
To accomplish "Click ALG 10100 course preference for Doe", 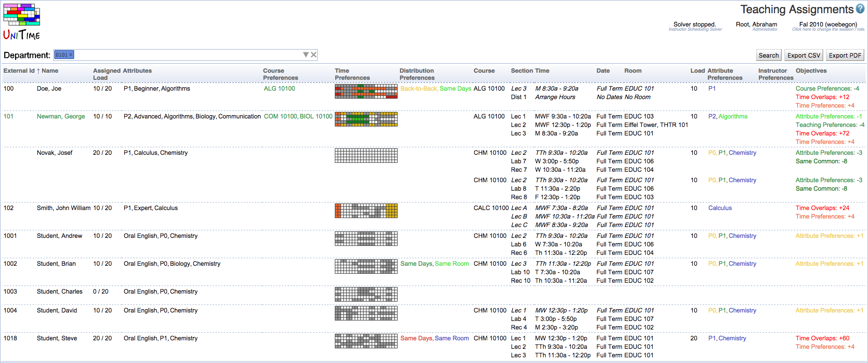I will click(280, 88).
